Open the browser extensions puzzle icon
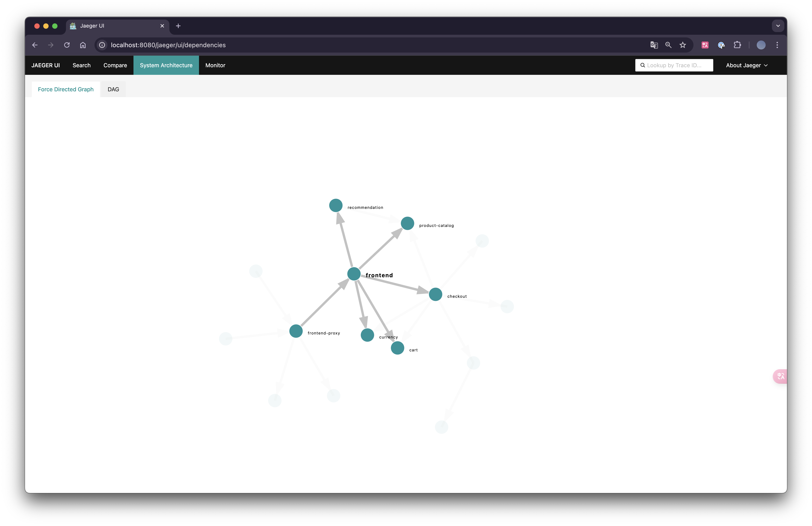812x526 pixels. [x=737, y=45]
